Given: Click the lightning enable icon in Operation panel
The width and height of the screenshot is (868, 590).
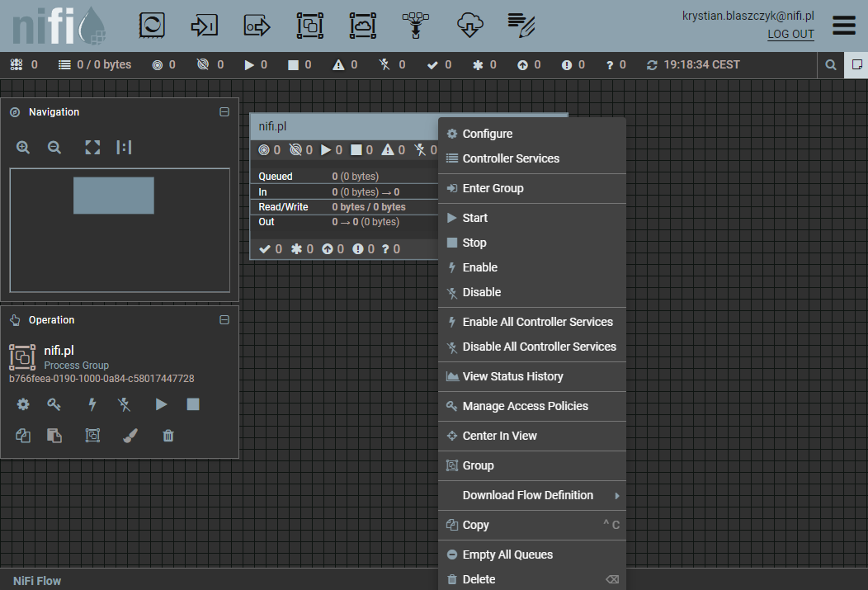Looking at the screenshot, I should (92, 404).
